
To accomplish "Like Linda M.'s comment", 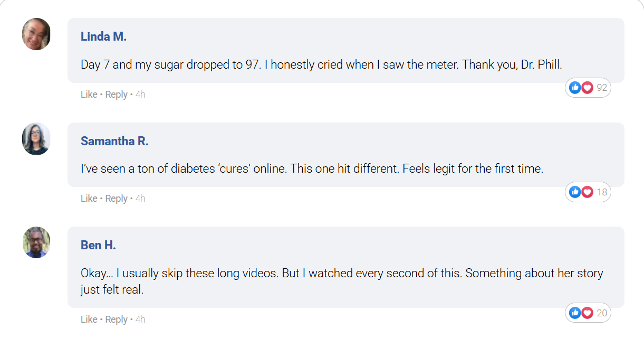I will (x=89, y=95).
